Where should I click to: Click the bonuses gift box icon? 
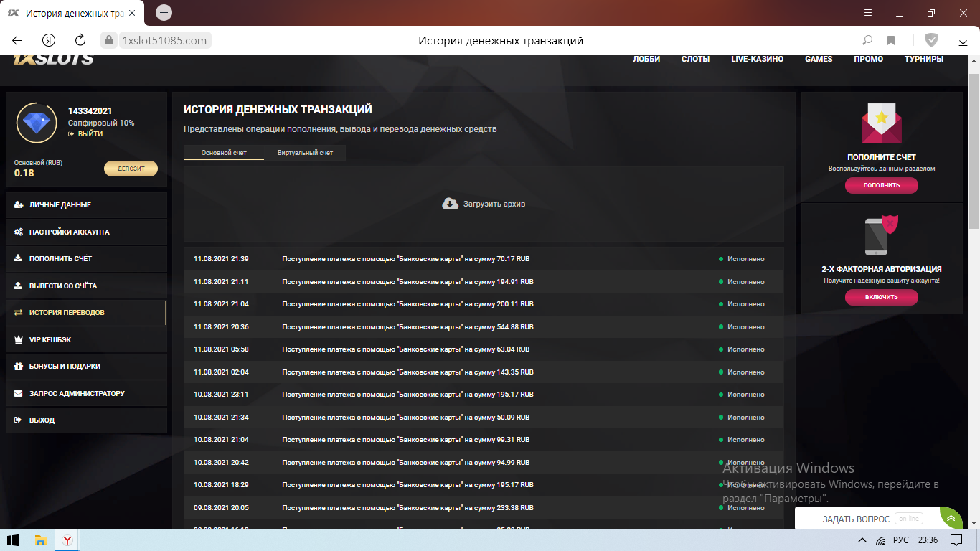18,366
